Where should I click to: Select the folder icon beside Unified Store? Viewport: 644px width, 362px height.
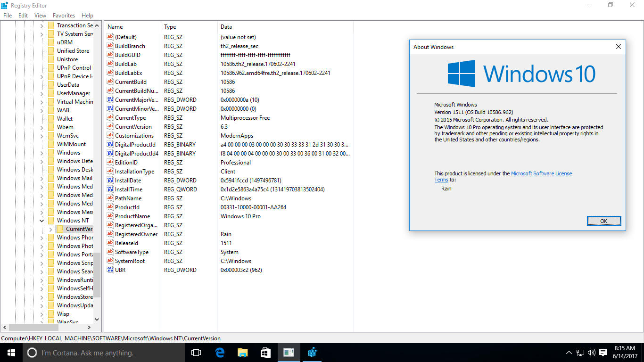51,51
